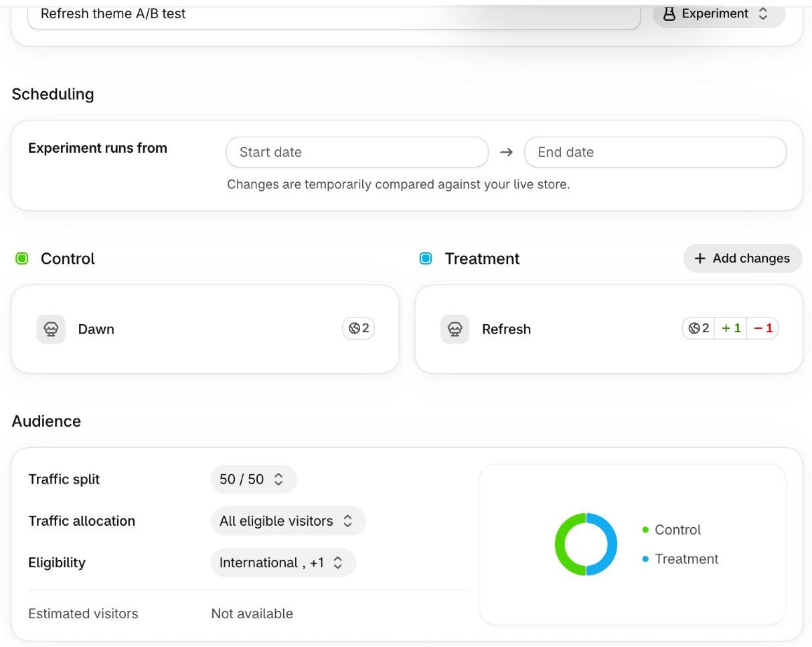Click the arrow between Start and End date

point(507,152)
